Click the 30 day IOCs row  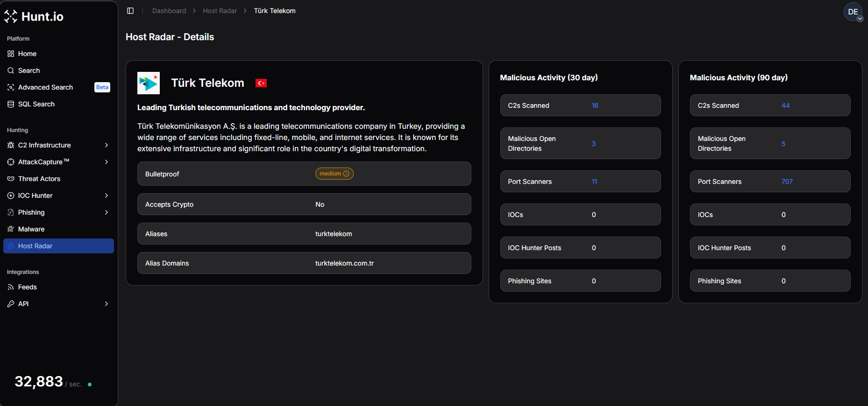(580, 215)
